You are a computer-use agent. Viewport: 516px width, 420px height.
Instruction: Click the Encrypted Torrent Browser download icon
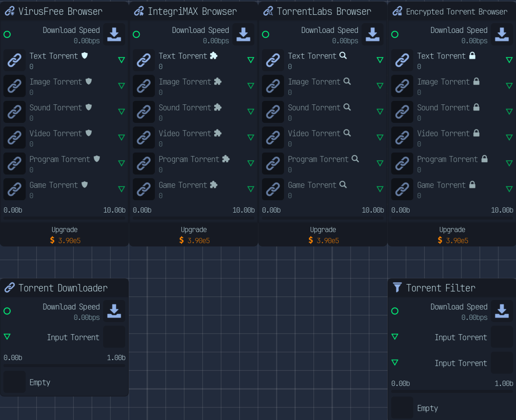coord(502,34)
